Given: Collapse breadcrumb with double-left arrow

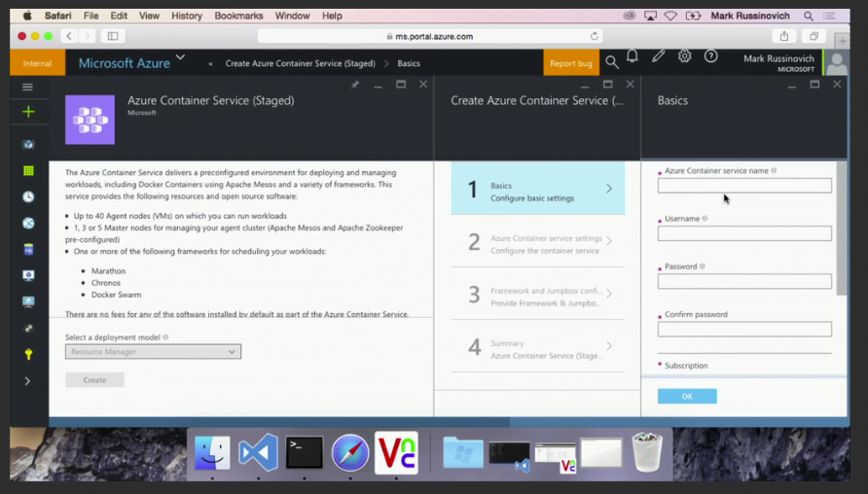Looking at the screenshot, I should coord(210,63).
